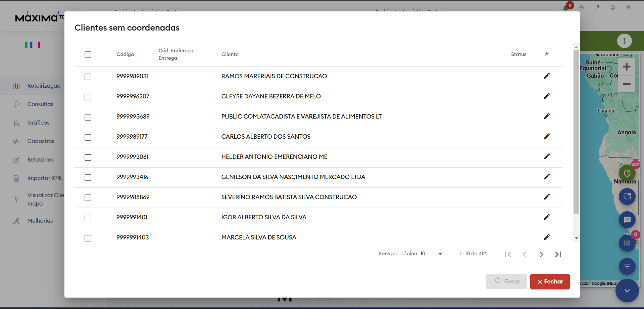This screenshot has width=644, height=309.
Task: Click edit pencil for GENILSON DA SILVA NASCIMENTO
Action: [x=547, y=177]
